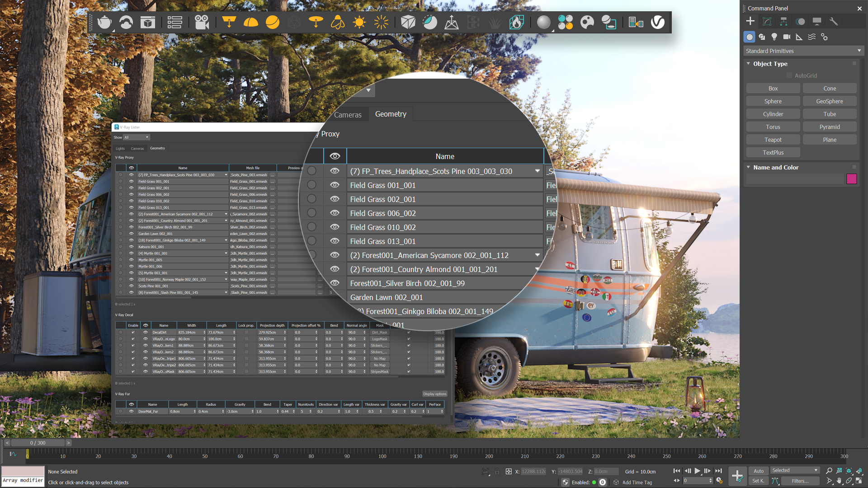Click the GeoSphere button
Viewport: 868px width, 488px height.
[830, 102]
